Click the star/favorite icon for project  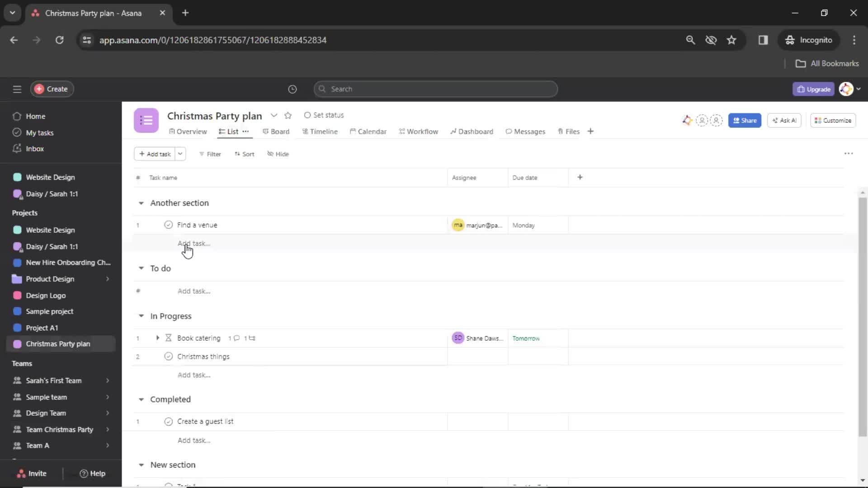(x=288, y=115)
